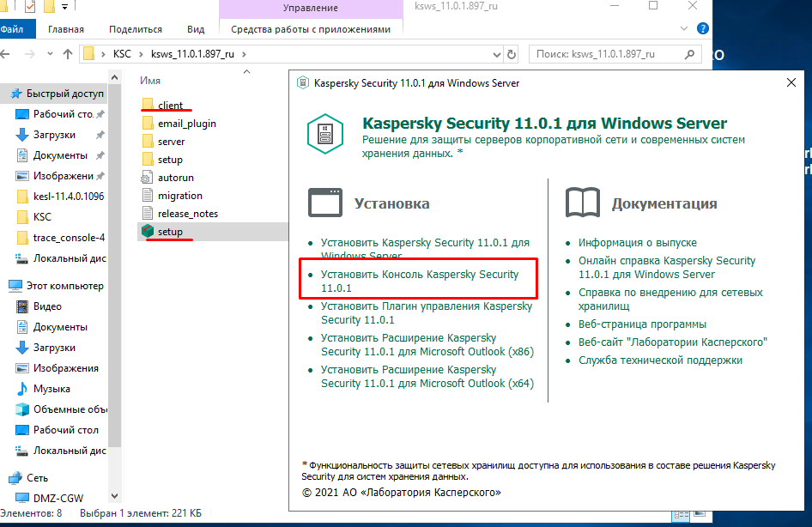Screen dimensions: 812x527
Task: Expand path chevron after KSC
Action: pos(141,54)
